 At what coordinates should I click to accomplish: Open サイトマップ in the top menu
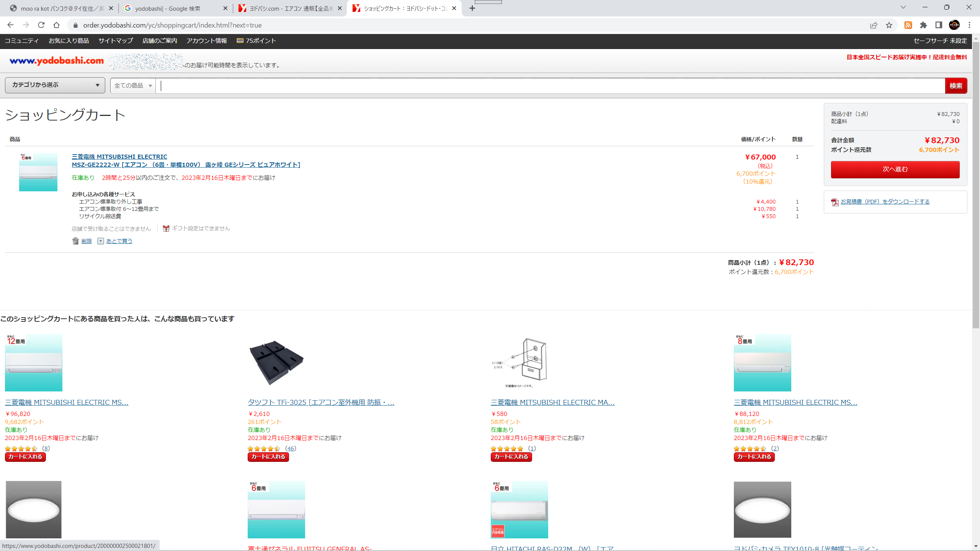pos(116,41)
